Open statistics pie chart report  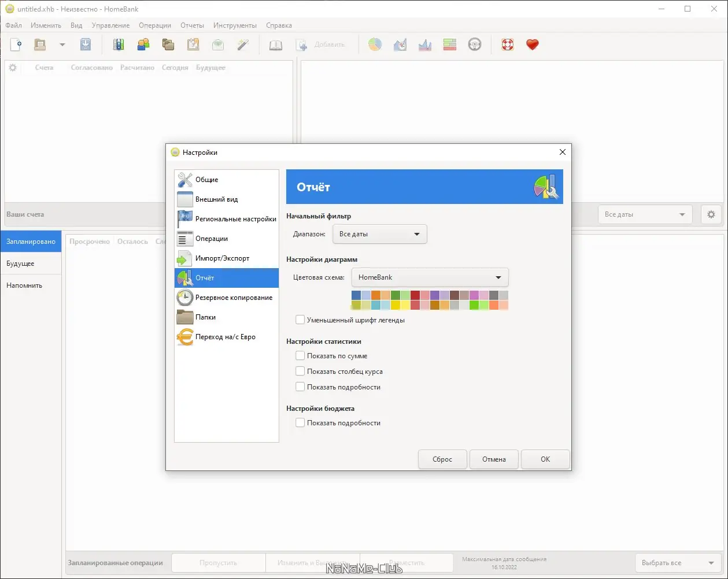pyautogui.click(x=375, y=44)
